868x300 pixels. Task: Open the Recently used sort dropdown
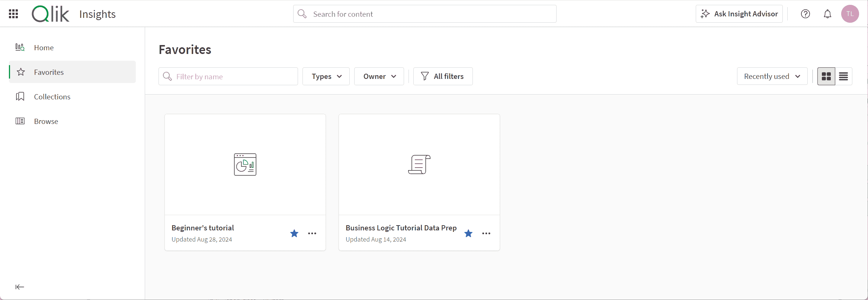click(772, 76)
